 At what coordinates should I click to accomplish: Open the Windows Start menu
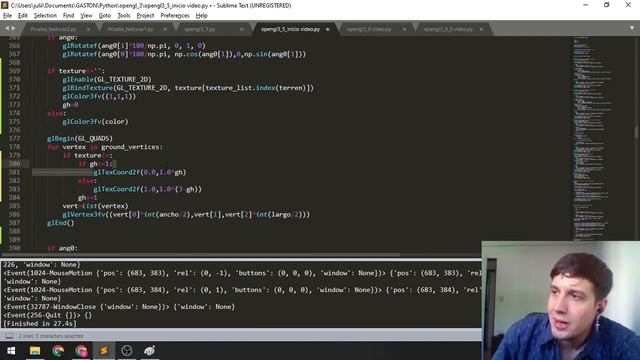click(x=11, y=351)
